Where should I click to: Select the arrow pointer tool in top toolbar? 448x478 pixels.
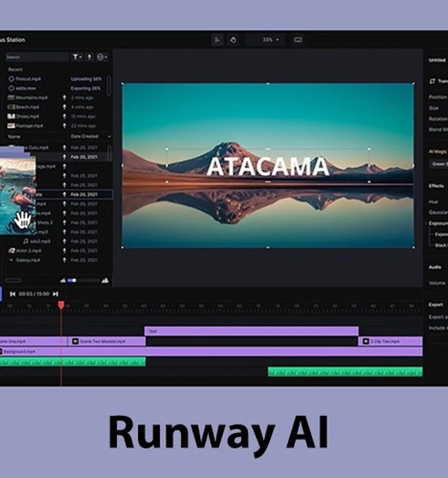point(217,40)
